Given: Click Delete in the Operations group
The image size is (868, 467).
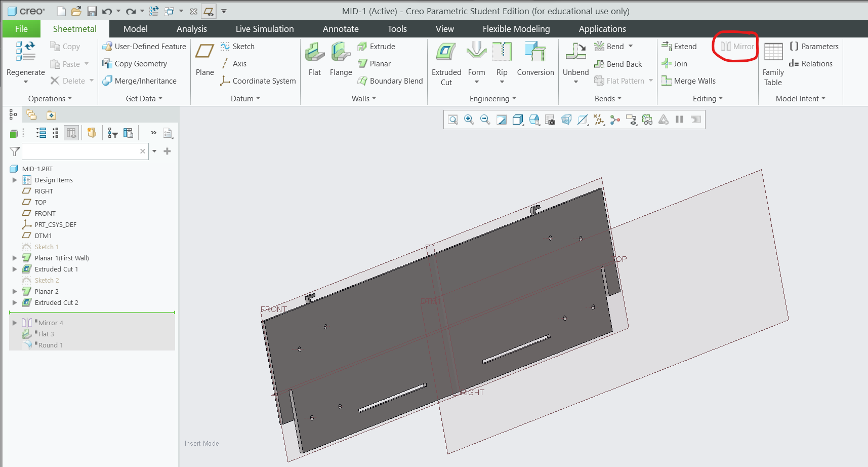Looking at the screenshot, I should point(71,81).
